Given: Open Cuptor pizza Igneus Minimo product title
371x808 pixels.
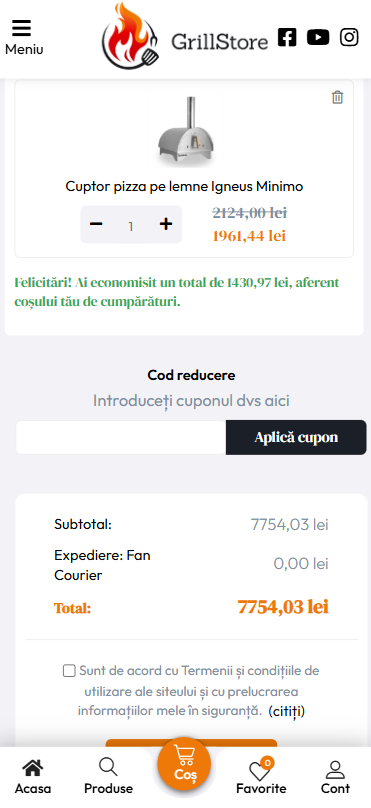Looking at the screenshot, I should tap(184, 186).
